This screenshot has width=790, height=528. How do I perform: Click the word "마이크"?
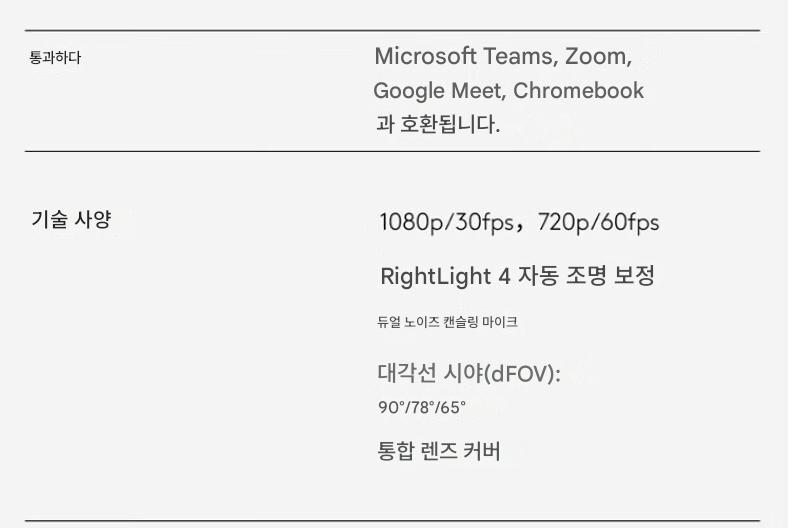(x=499, y=322)
